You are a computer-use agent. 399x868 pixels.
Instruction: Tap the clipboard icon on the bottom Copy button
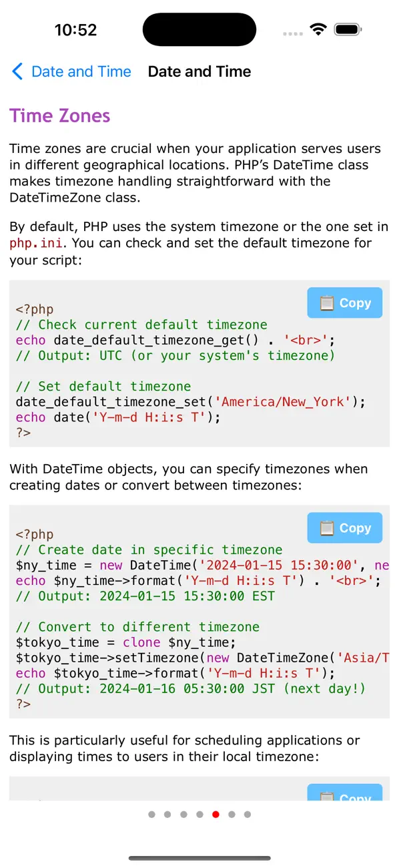(x=326, y=797)
